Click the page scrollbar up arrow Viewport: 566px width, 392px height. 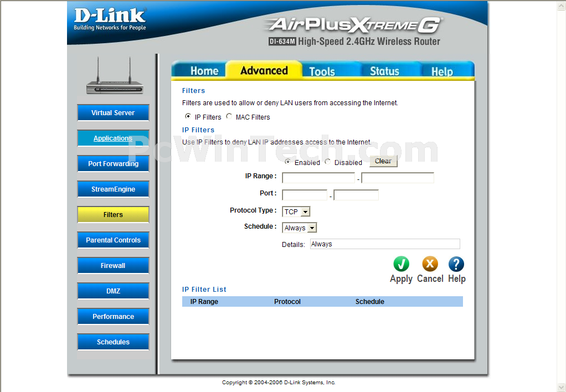(562, 4)
